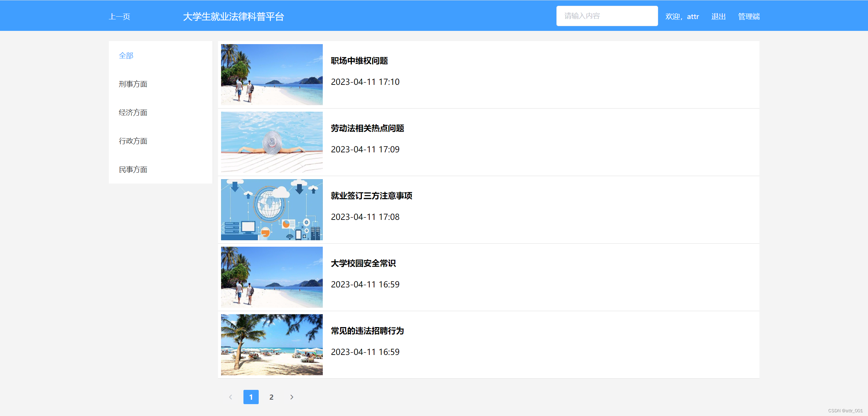
Task: Click the next page arrow in pagination
Action: tap(292, 397)
